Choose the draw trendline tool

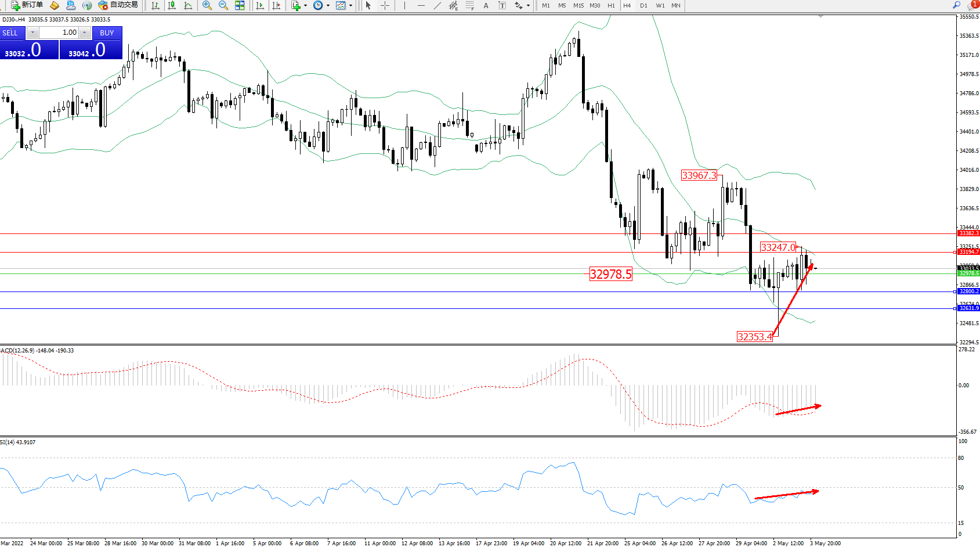click(437, 5)
